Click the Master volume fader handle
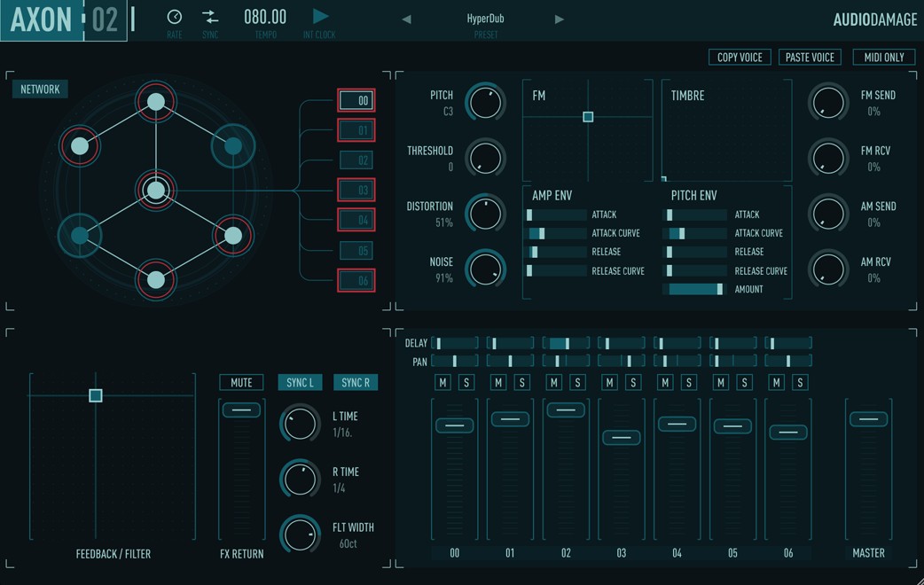The width and height of the screenshot is (924, 585). click(868, 419)
